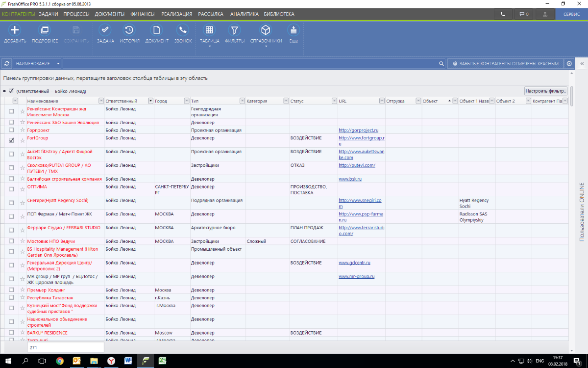
Task: Click the record count field showing 271
Action: click(x=66, y=347)
